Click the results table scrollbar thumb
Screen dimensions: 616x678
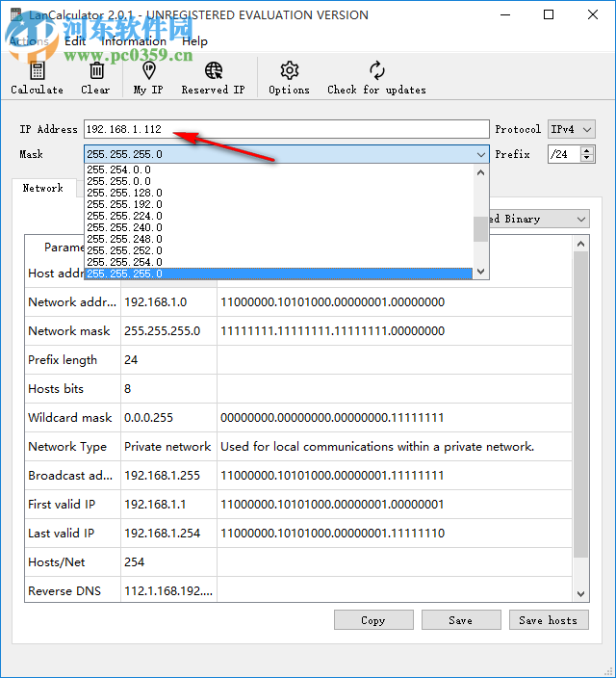tap(580, 404)
